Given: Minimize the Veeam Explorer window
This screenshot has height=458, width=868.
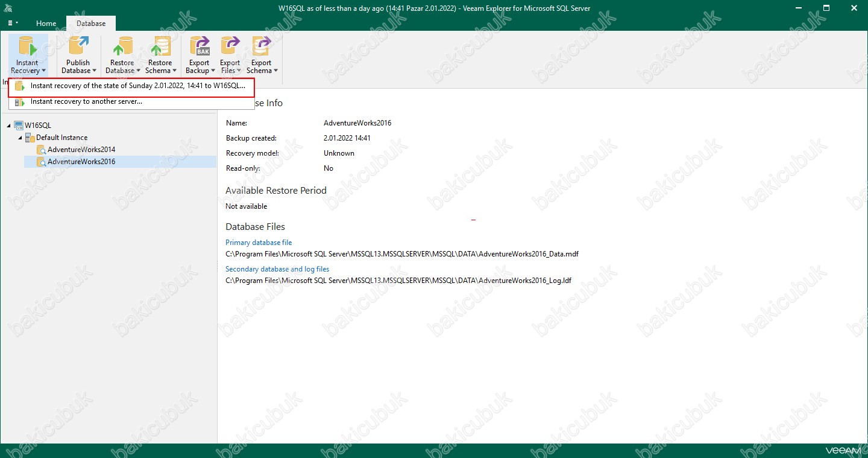Looking at the screenshot, I should (799, 8).
